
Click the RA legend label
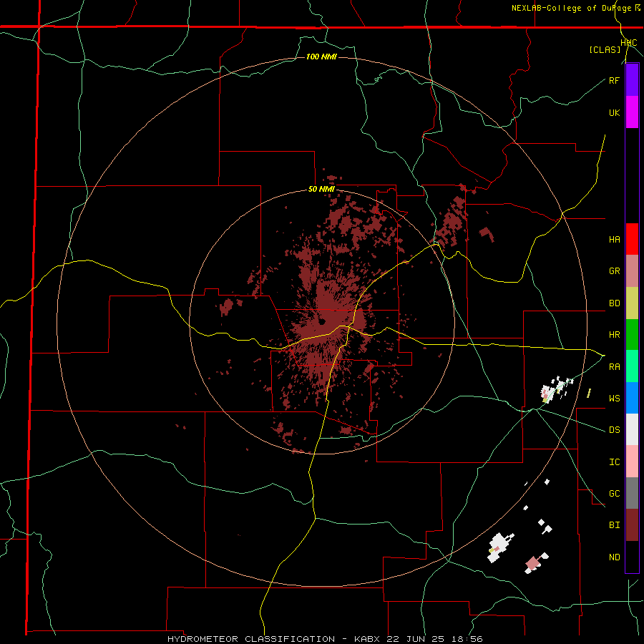coord(614,366)
